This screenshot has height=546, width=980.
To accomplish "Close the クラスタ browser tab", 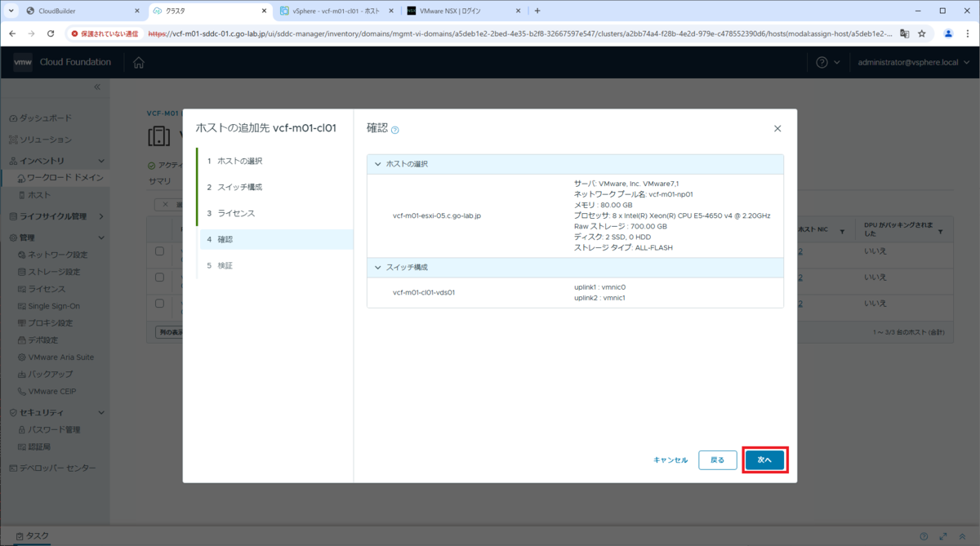I will tap(264, 11).
